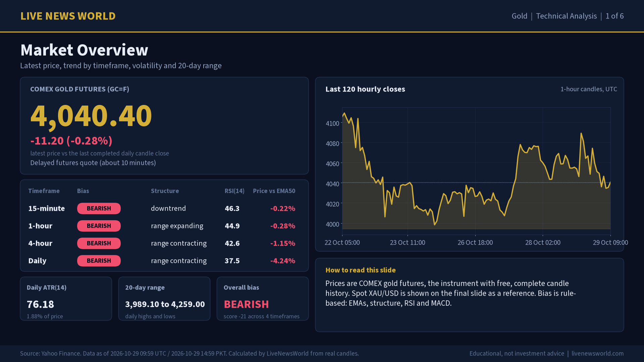644x362 pixels.
Task: Click the '26 Oct 18:00' x-axis label
Action: point(475,243)
